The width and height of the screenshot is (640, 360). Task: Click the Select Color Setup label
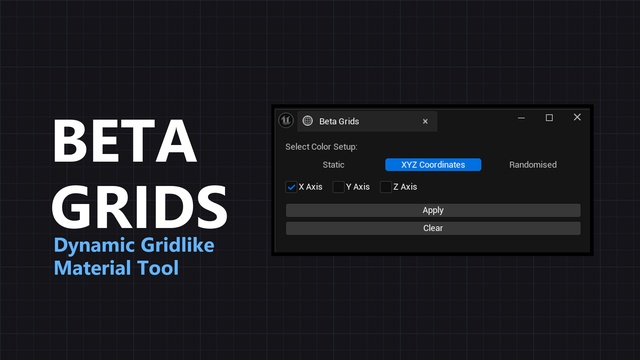click(321, 147)
